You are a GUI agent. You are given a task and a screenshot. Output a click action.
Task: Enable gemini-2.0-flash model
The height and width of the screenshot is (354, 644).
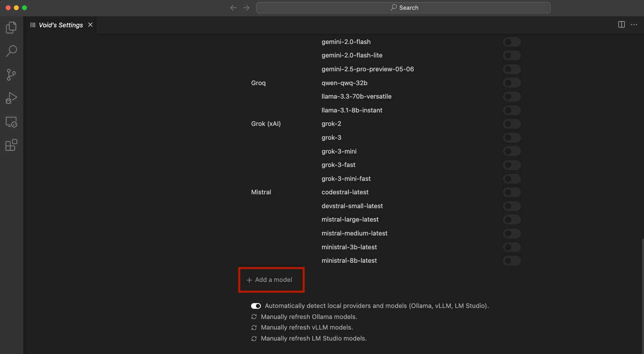(x=512, y=42)
